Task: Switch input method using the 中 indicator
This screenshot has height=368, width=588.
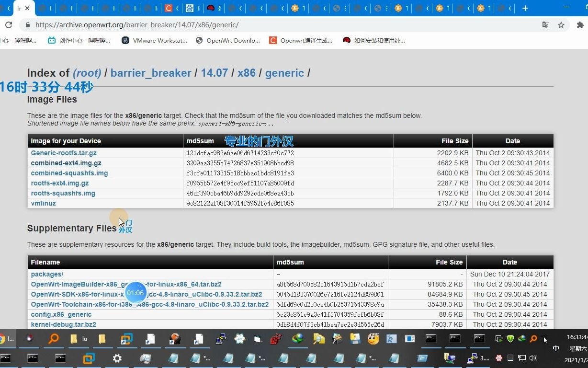Action: click(555, 348)
